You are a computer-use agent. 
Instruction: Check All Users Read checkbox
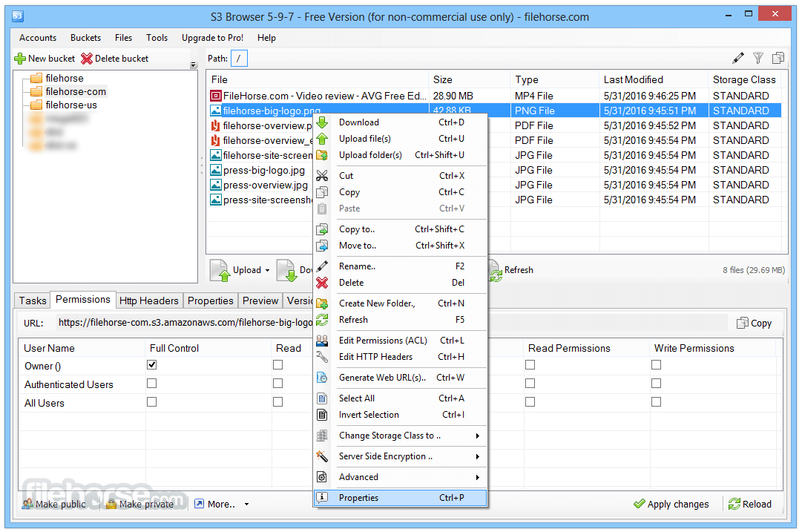pos(277,402)
